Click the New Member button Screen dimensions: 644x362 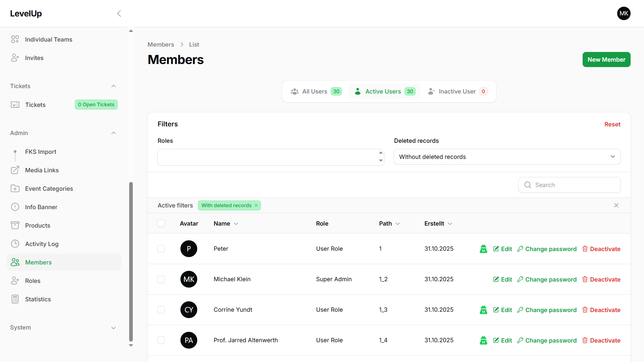coord(606,60)
